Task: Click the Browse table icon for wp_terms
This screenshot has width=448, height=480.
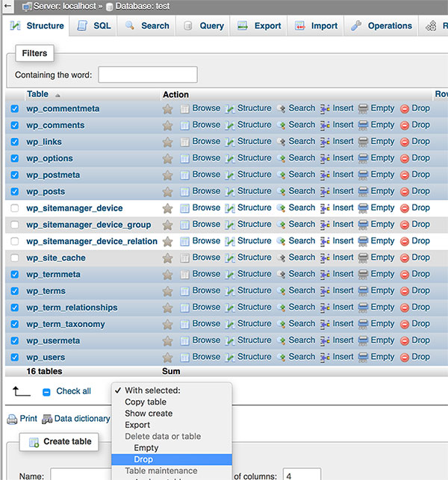Action: [184, 291]
